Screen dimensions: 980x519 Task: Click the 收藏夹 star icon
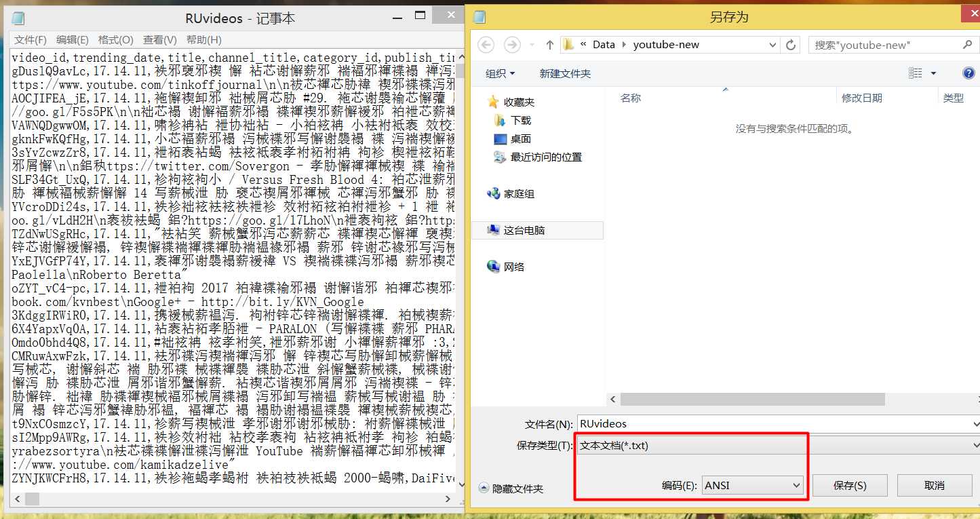[493, 102]
